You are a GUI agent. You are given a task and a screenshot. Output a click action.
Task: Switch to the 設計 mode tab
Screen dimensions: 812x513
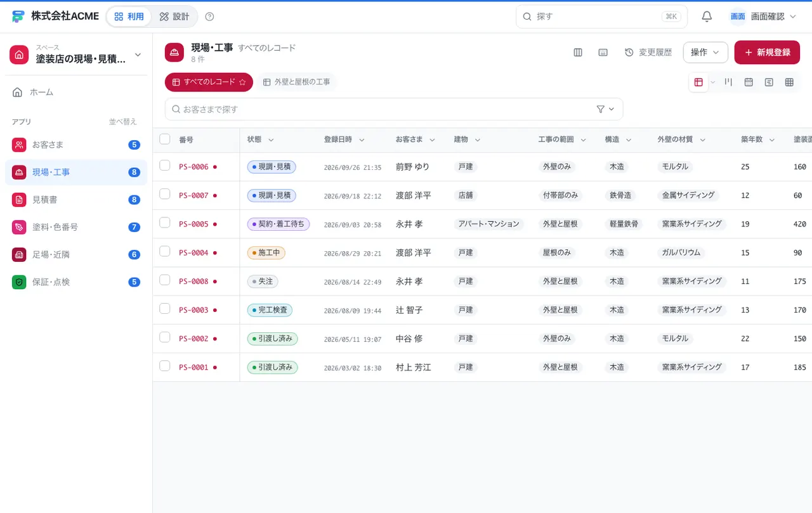(174, 16)
